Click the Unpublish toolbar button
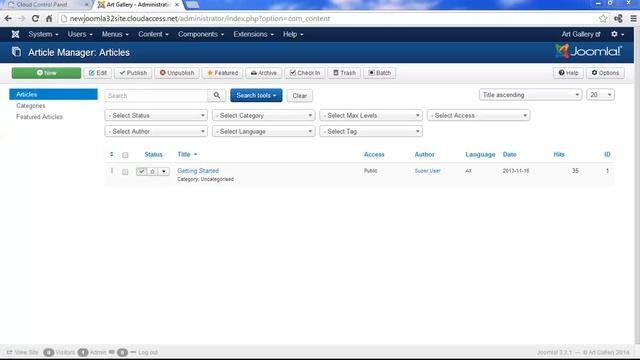This screenshot has height=360, width=640. point(177,73)
